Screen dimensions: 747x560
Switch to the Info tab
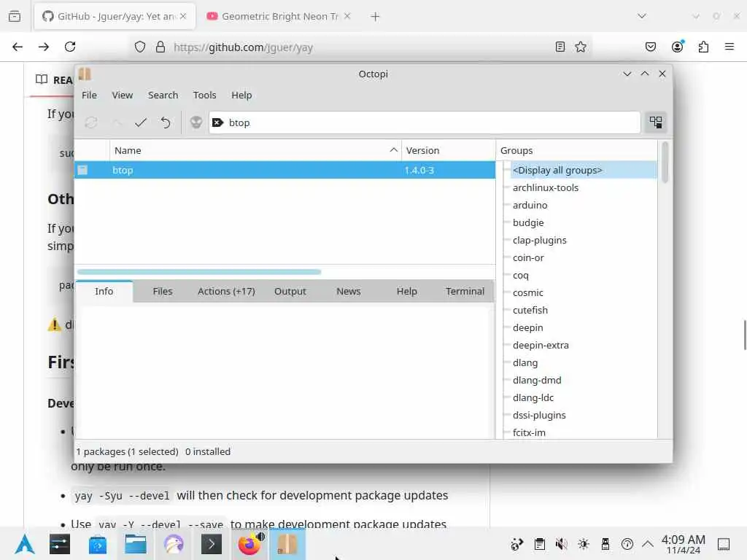(104, 292)
